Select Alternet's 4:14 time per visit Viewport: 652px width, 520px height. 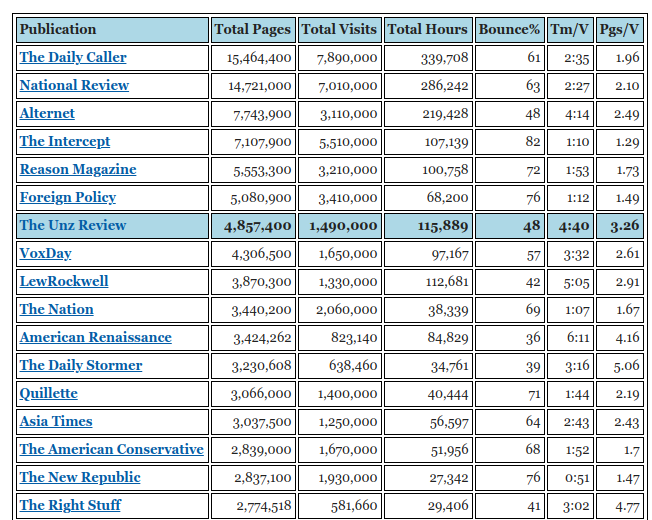coord(570,113)
